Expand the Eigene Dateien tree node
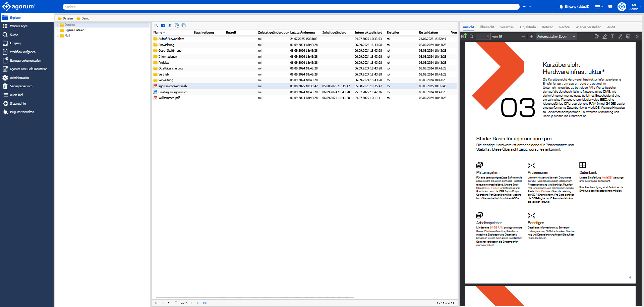Image resolution: width=644 pixels, height=307 pixels. tap(58, 30)
